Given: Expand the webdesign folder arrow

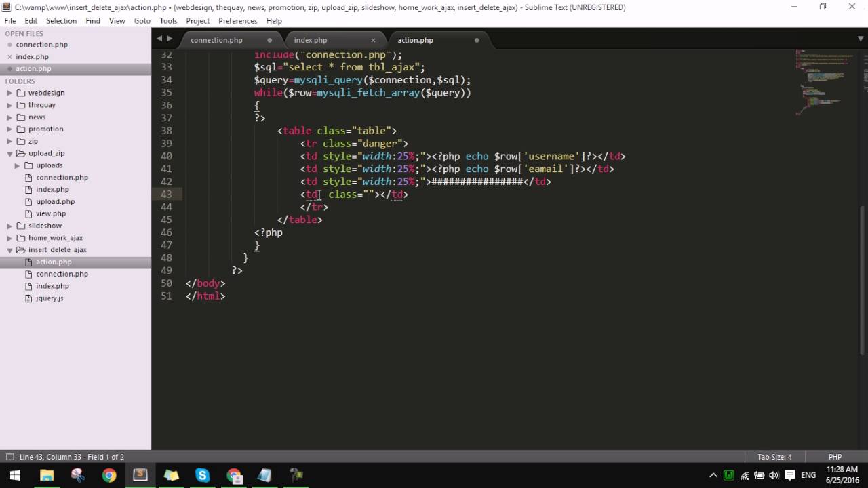Looking at the screenshot, I should [9, 93].
